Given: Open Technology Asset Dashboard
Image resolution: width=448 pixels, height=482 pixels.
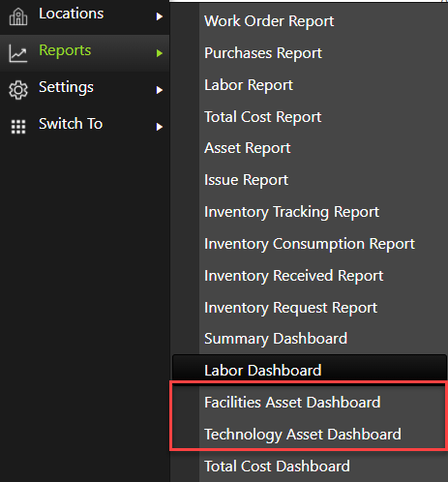Looking at the screenshot, I should tap(303, 435).
